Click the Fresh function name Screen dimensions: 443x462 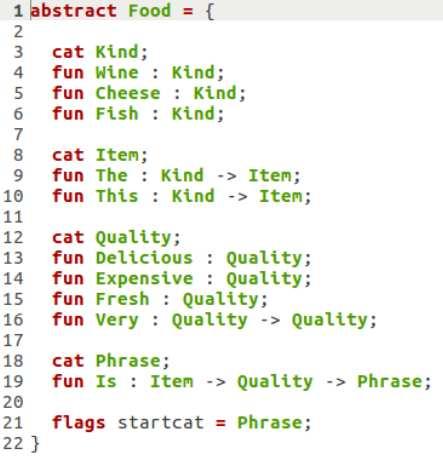pos(122,299)
